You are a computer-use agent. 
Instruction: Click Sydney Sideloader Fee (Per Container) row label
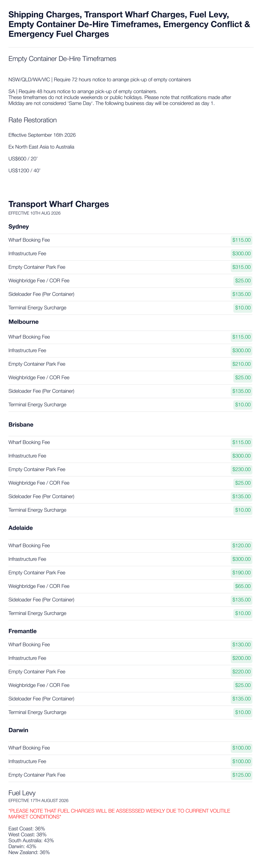coord(41,294)
